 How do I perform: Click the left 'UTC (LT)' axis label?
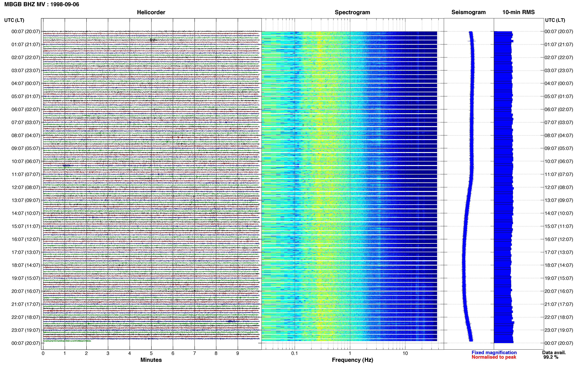coord(14,20)
